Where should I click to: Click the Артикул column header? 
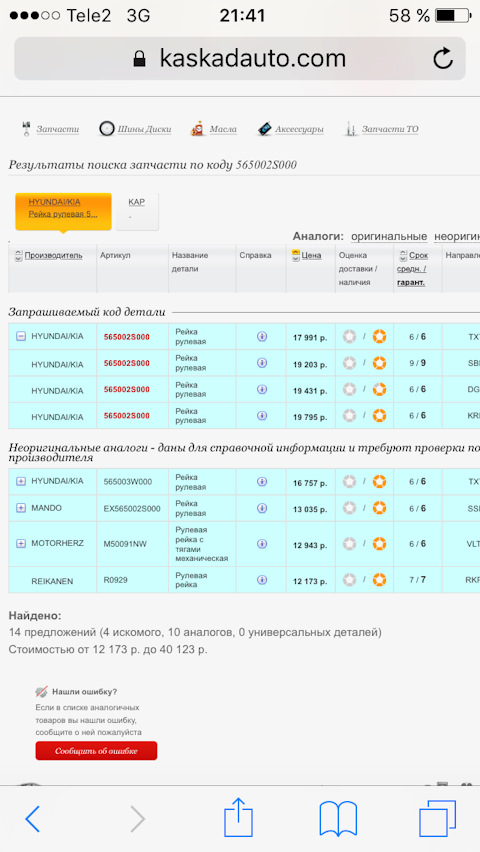pos(115,255)
